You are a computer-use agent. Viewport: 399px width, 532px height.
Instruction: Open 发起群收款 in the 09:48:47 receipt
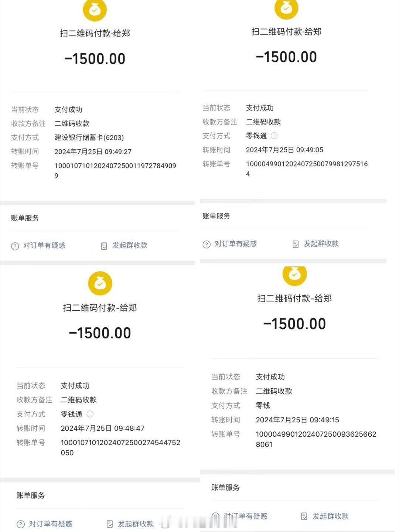pyautogui.click(x=136, y=524)
